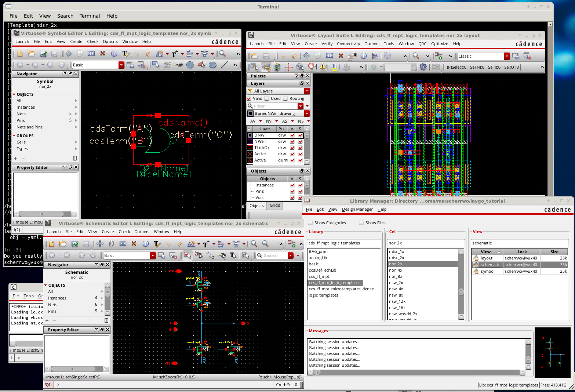
Task: Select the Move tool in Schematic Editor toolbar
Action: 100,244
